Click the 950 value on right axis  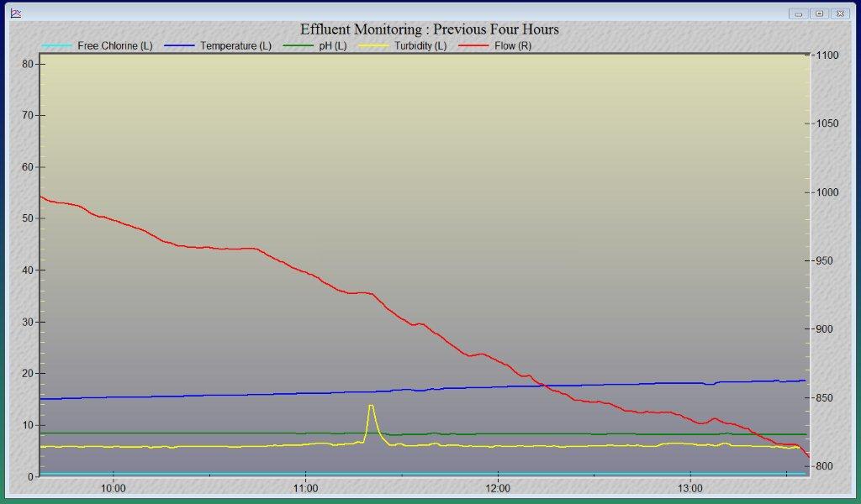pyautogui.click(x=825, y=260)
